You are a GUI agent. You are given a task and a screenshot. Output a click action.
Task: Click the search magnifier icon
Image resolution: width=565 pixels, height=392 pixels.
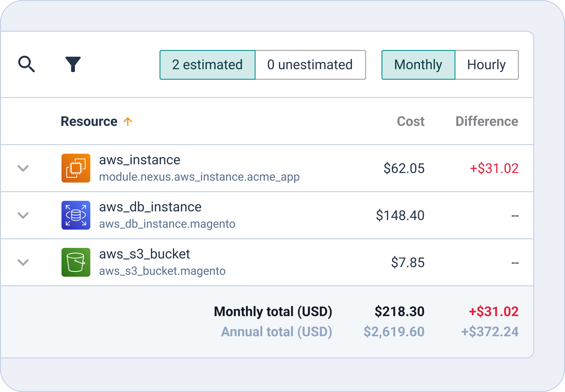coord(26,64)
